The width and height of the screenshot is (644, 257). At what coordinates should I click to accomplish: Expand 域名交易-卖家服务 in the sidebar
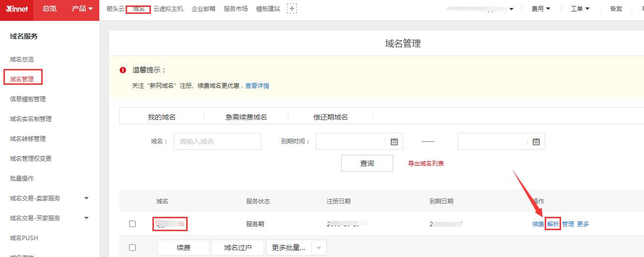[86, 198]
